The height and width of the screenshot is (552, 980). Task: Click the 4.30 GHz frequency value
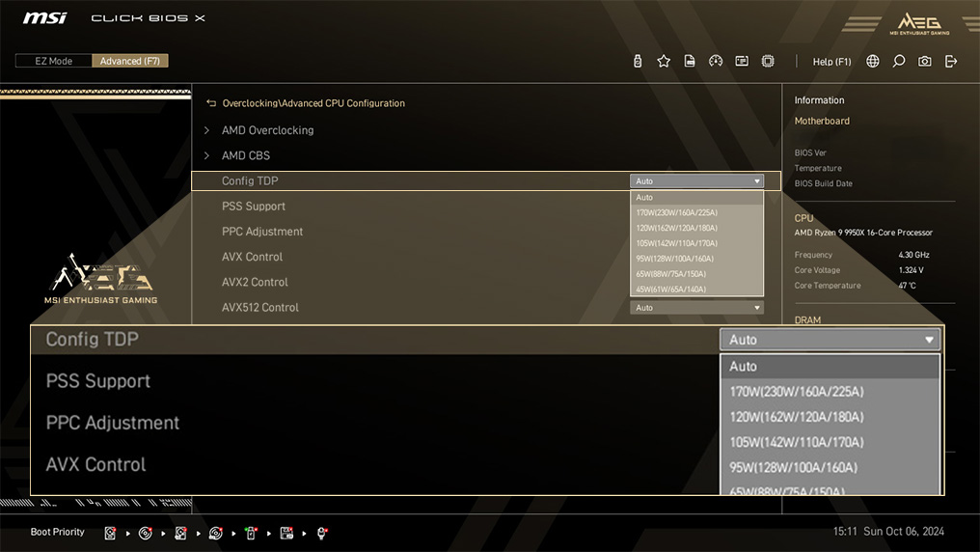click(913, 255)
